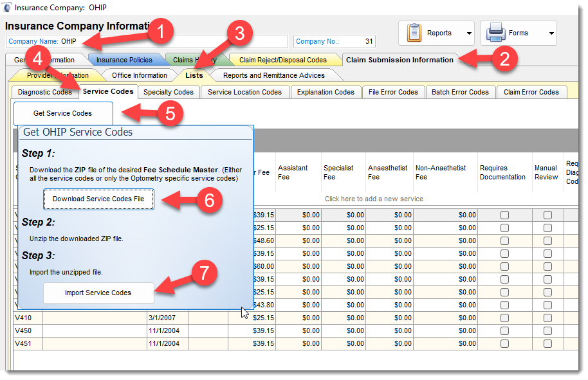
Task: Open the Claim Error Codes tab
Action: [x=531, y=92]
